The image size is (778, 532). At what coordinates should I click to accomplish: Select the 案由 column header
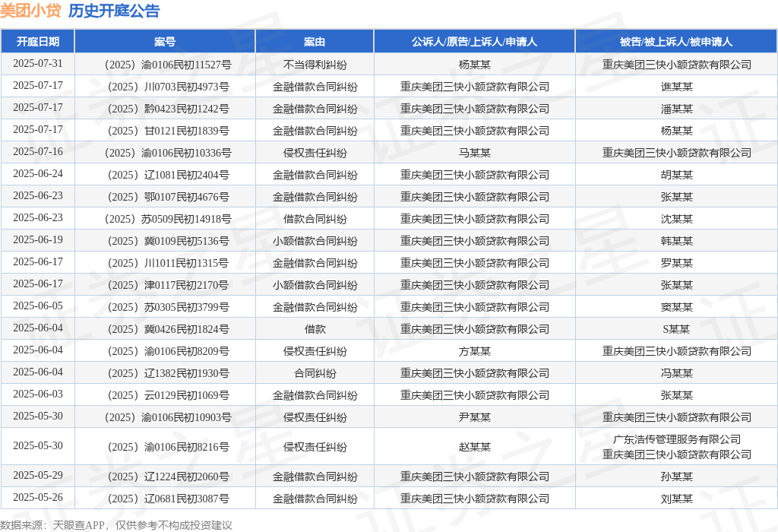(x=315, y=42)
